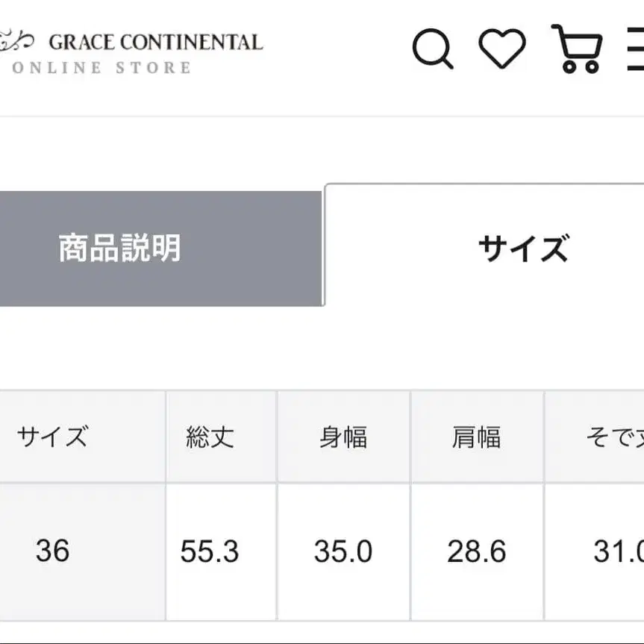
Task: Open the hamburger menu icon
Action: point(634,49)
